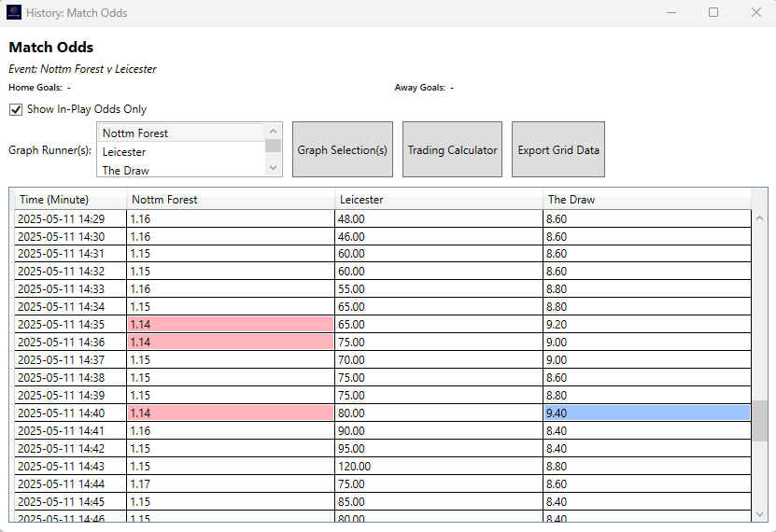Click the runner list scroll down arrow

pos(274,168)
